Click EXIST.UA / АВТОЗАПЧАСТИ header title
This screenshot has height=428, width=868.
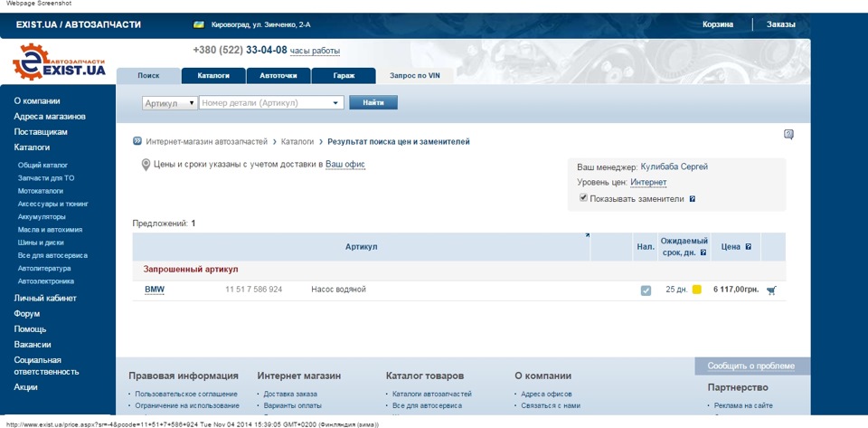click(x=78, y=24)
